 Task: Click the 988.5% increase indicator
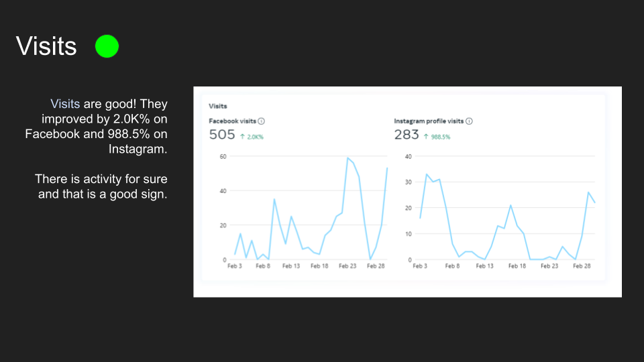441,137
